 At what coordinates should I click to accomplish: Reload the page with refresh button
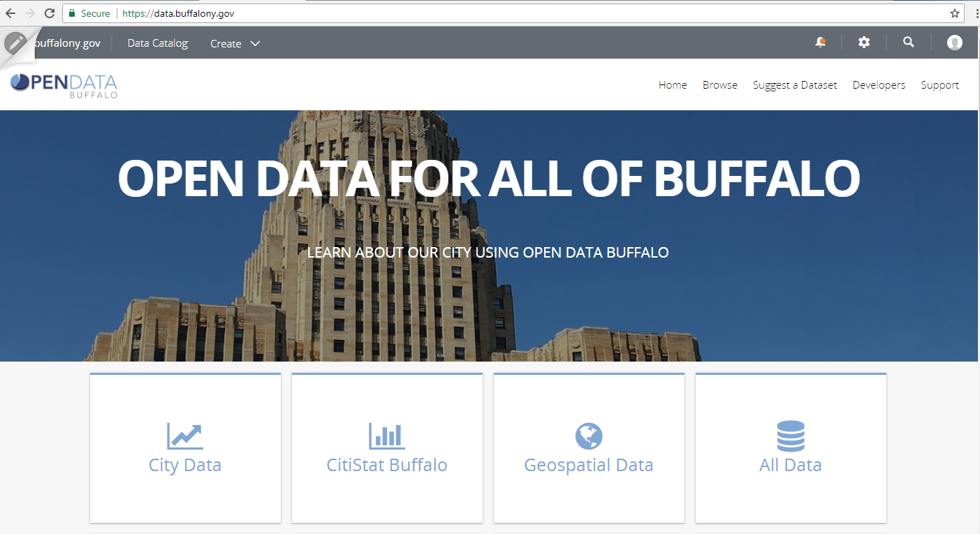50,13
